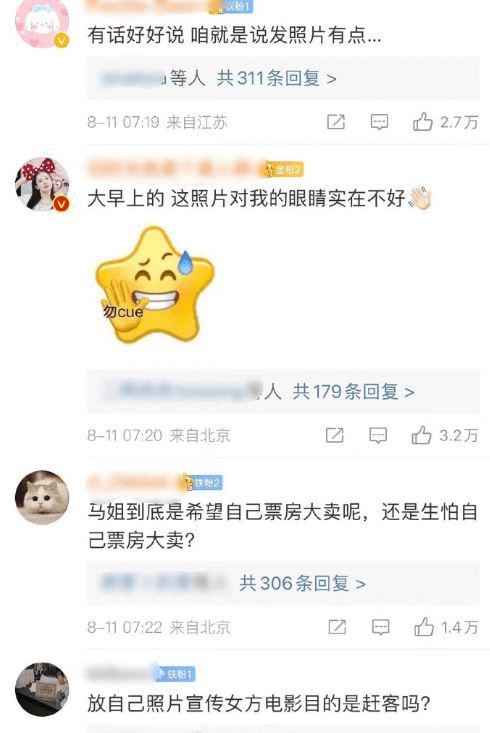The height and width of the screenshot is (733, 490).
Task: Open the bunny avatar user's profile
Action: (x=42, y=22)
